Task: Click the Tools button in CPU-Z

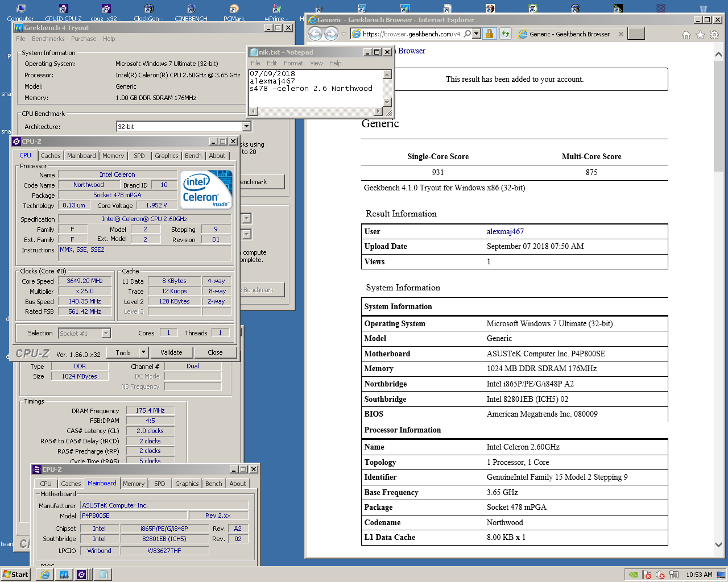Action: tap(123, 352)
